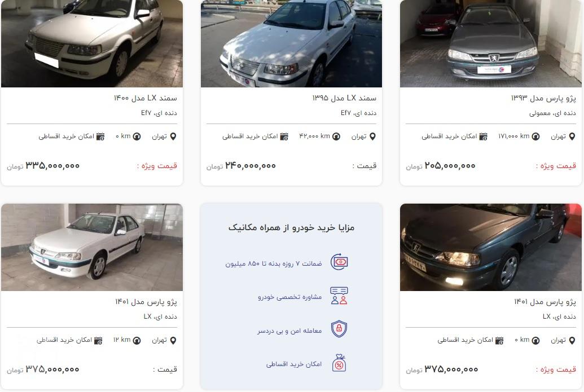Screen dimensions: 584x392
Task: Open the dark Peugeot Pars 1401 photo with headlights on
Action: click(490, 247)
